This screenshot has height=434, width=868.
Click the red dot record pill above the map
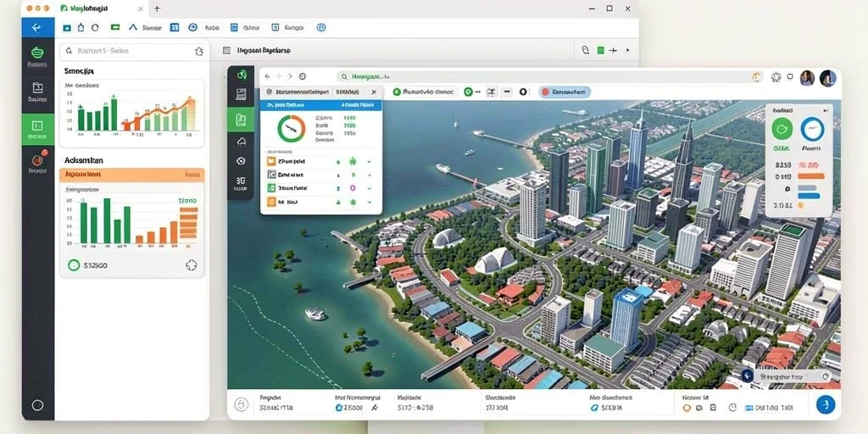(565, 92)
